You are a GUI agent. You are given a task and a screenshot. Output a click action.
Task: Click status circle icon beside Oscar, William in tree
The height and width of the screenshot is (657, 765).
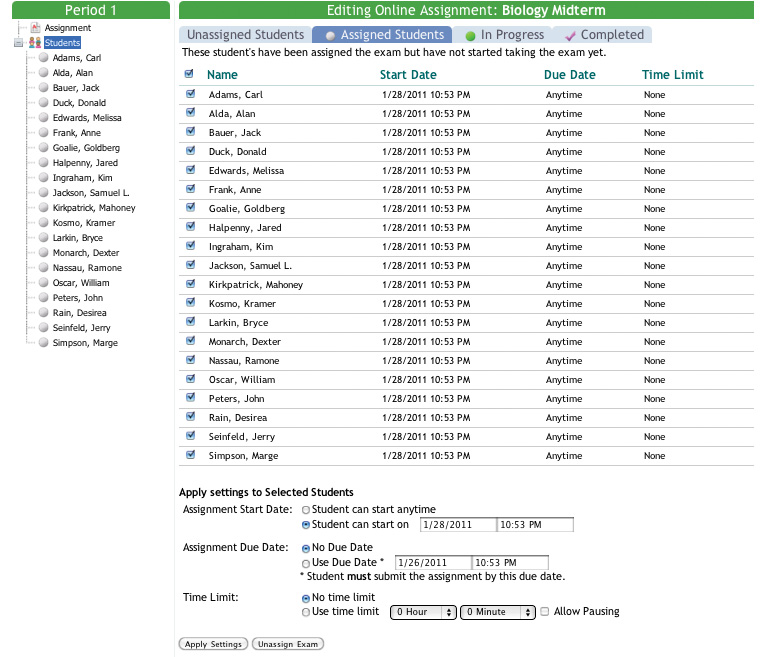(x=44, y=283)
